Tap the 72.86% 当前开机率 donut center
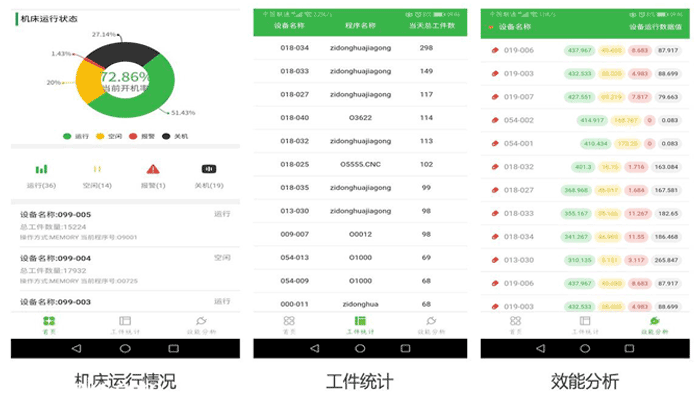This screenshot has height=403, width=700. [125, 80]
